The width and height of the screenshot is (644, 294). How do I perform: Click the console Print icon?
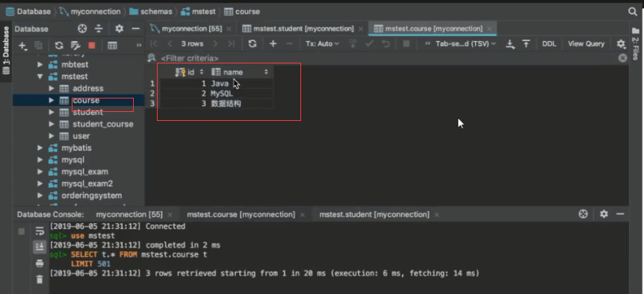(40, 263)
